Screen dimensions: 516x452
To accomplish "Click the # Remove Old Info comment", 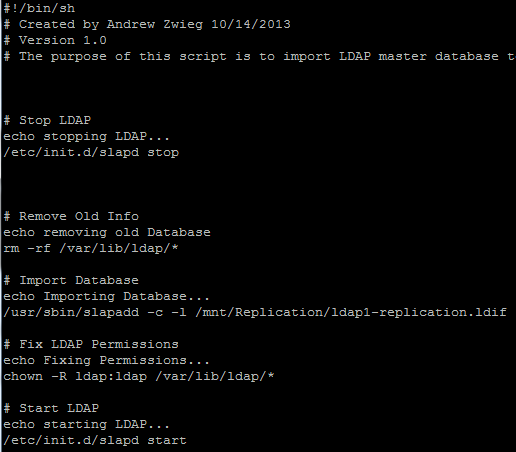I will (x=71, y=216).
